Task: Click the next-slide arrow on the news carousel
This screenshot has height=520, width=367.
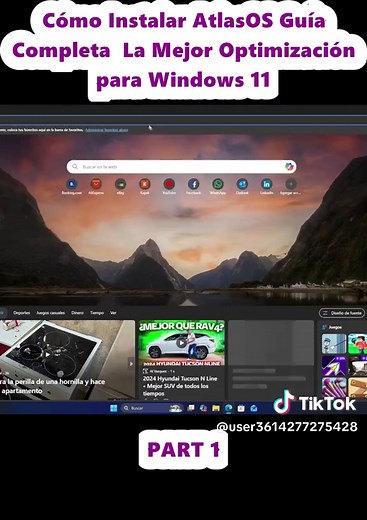Action: [x=131, y=363]
